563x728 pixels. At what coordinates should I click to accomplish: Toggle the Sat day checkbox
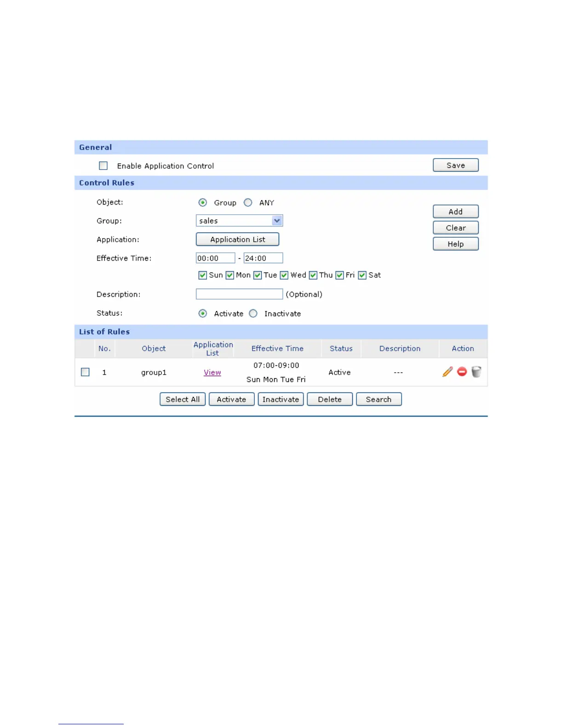click(x=362, y=275)
